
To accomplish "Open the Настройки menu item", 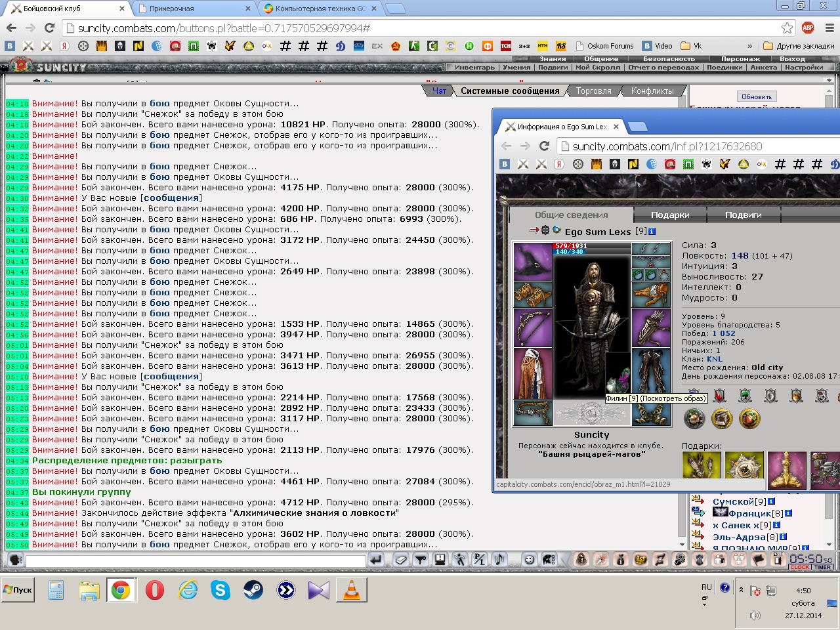I will click(804, 67).
